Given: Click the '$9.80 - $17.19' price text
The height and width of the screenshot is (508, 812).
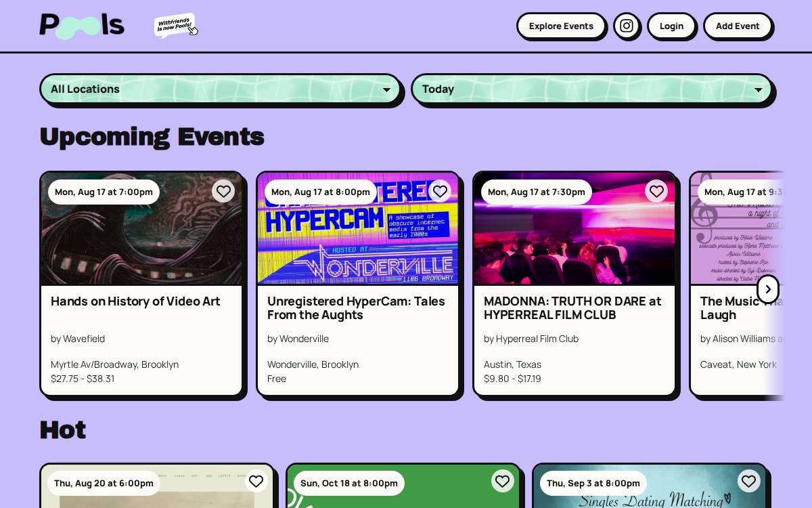Looking at the screenshot, I should (x=512, y=379).
